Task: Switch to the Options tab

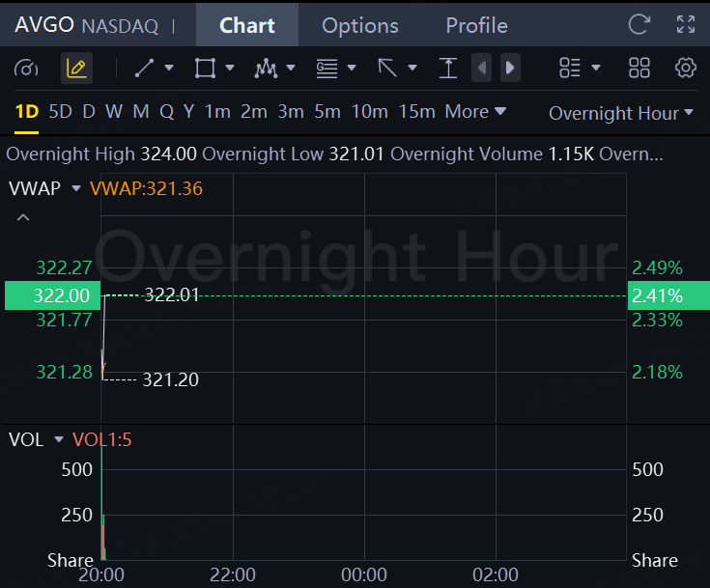Action: tap(359, 25)
